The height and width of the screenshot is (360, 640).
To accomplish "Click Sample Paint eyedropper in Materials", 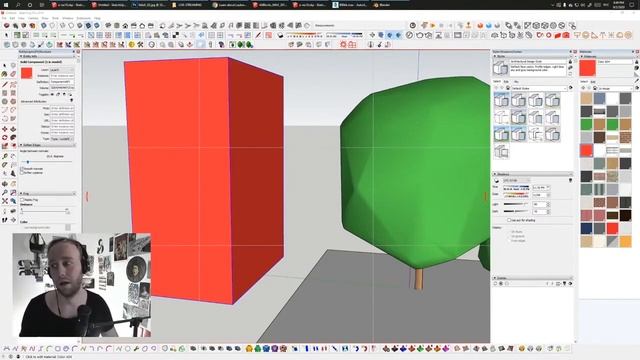I will [x=637, y=80].
